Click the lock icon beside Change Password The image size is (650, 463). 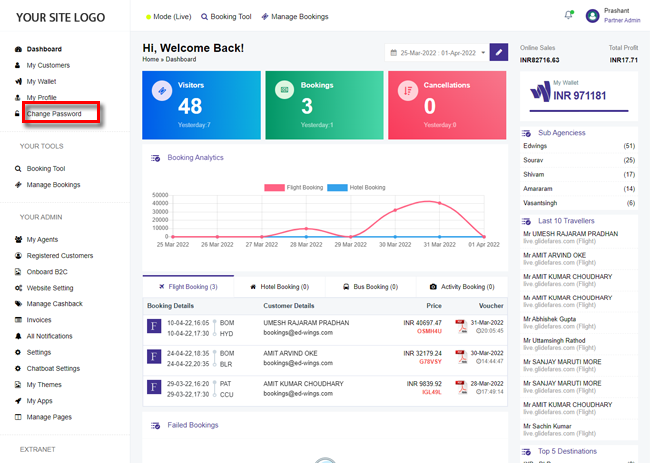(17, 114)
